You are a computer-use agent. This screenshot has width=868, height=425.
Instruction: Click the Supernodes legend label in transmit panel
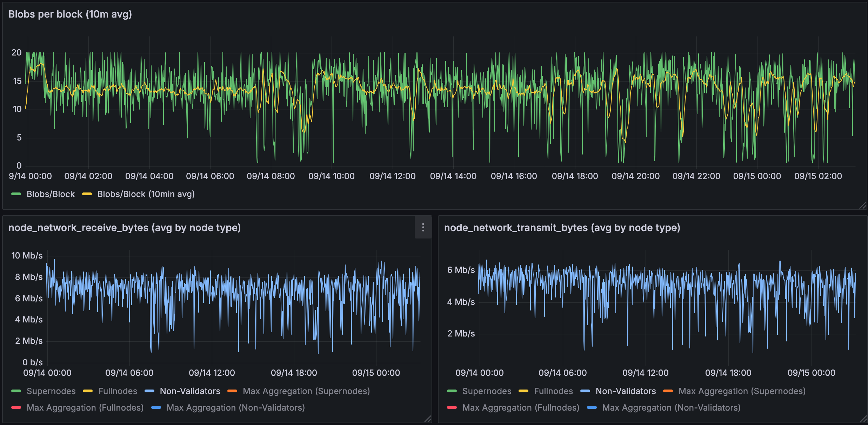pos(487,391)
